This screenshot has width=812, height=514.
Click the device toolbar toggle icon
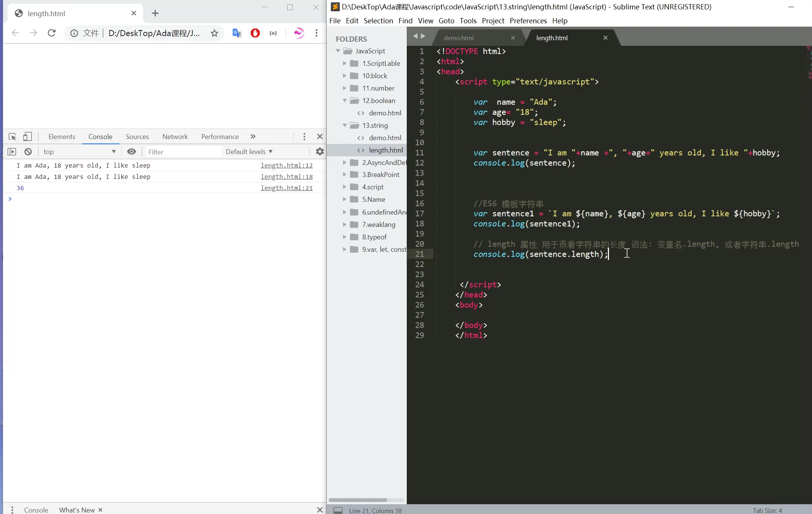click(28, 137)
